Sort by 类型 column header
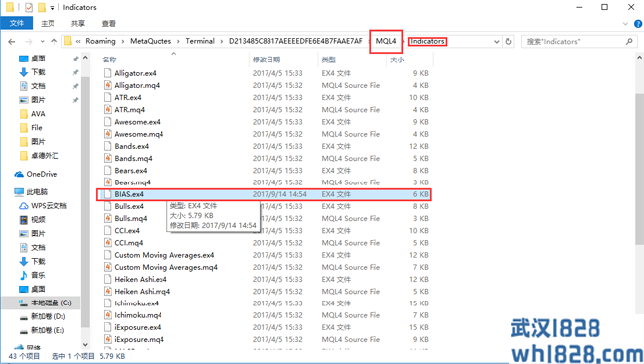644x364 pixels. (x=329, y=60)
